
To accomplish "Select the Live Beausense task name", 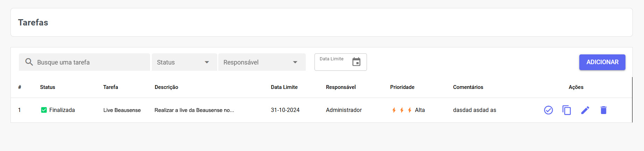I will 122,110.
